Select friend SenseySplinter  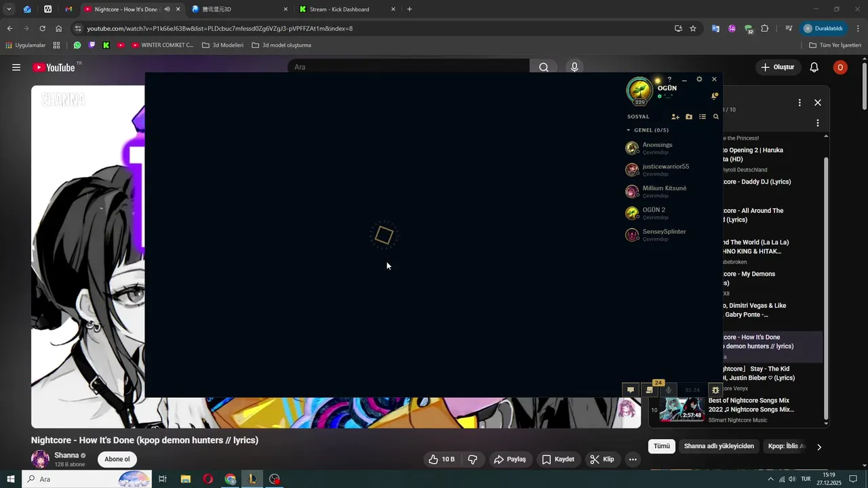click(671, 235)
